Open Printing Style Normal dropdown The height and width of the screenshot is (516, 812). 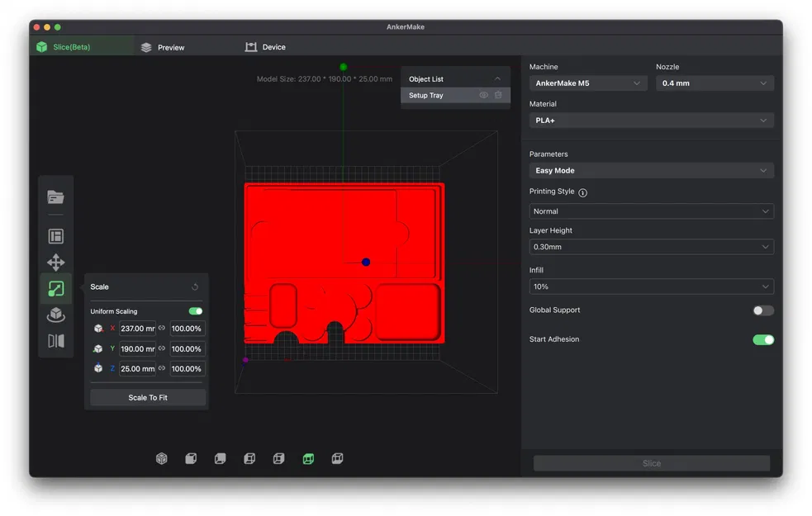click(x=652, y=211)
